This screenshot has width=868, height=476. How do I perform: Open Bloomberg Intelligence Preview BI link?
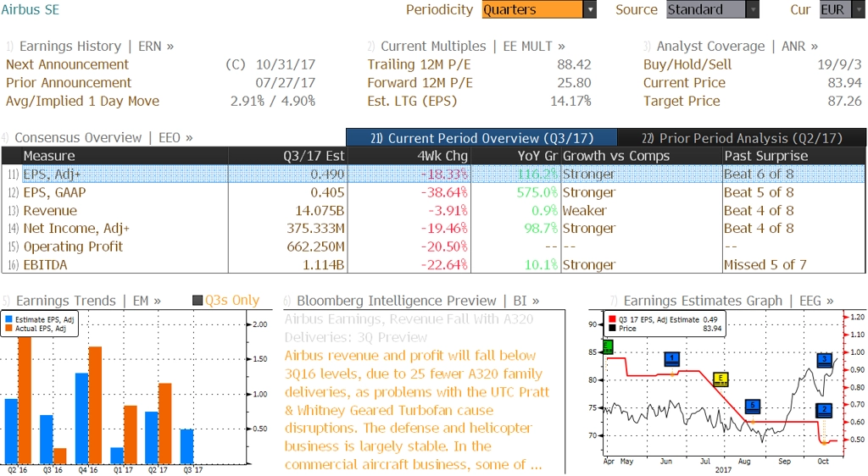[x=418, y=301]
